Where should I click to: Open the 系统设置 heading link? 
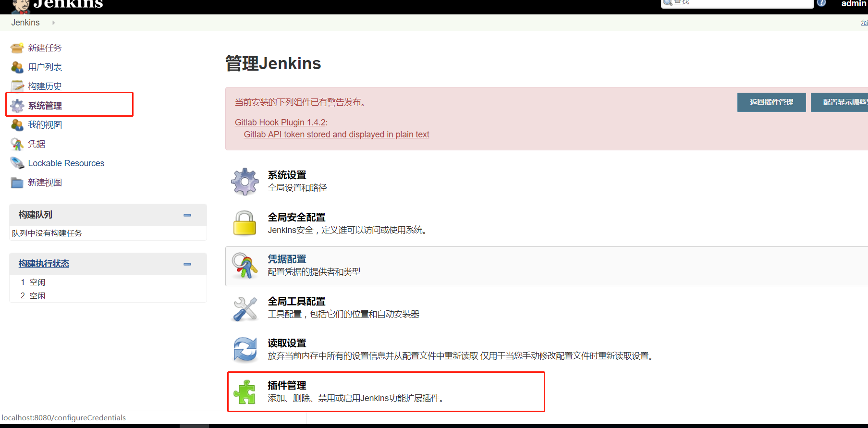point(287,175)
